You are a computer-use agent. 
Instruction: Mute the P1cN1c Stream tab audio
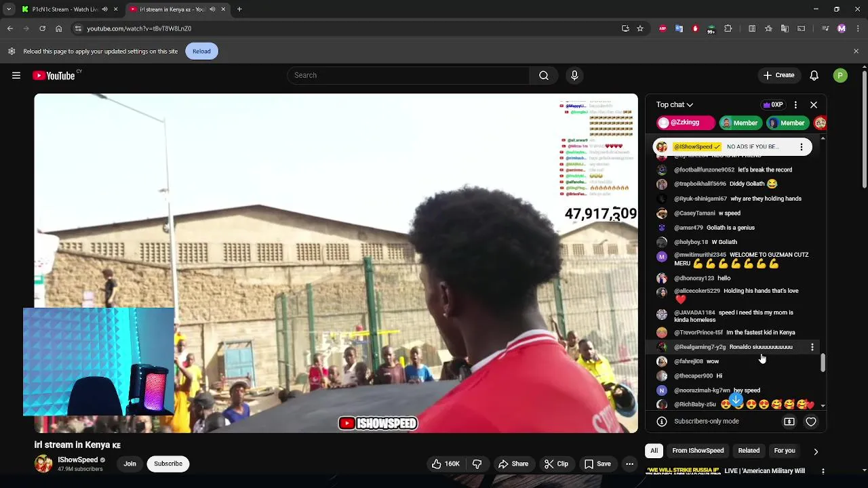(104, 9)
